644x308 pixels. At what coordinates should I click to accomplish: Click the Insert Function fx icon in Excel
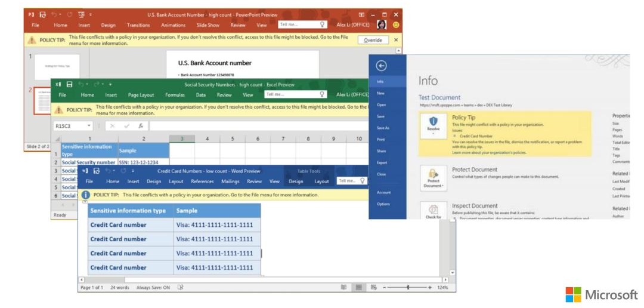[x=141, y=126]
